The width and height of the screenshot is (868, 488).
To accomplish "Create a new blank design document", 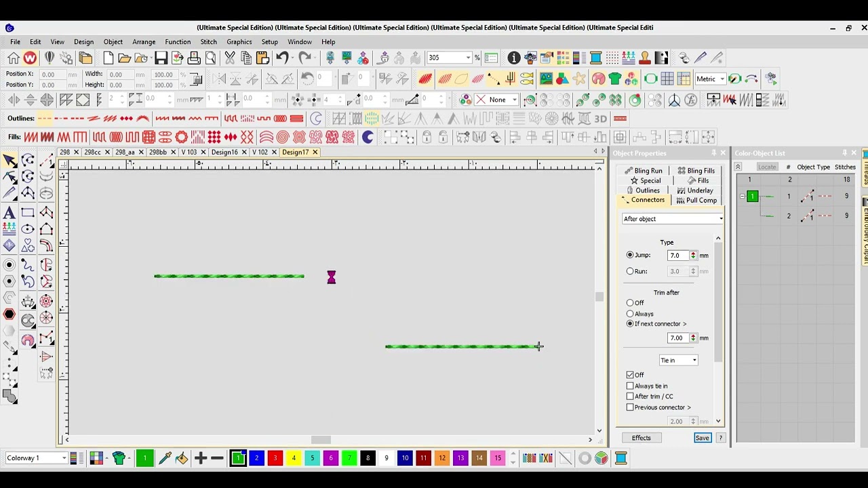I will pyautogui.click(x=108, y=58).
